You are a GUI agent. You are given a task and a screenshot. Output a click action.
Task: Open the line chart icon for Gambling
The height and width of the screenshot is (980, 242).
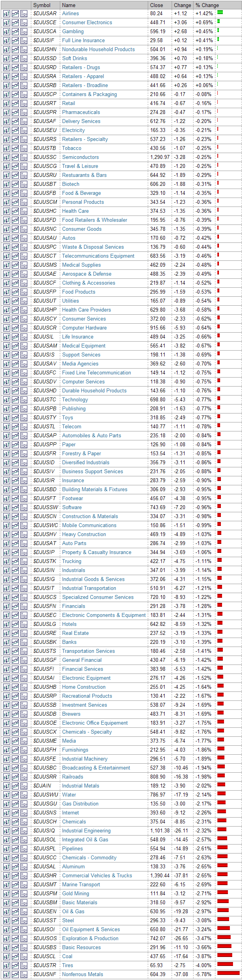tap(15, 32)
